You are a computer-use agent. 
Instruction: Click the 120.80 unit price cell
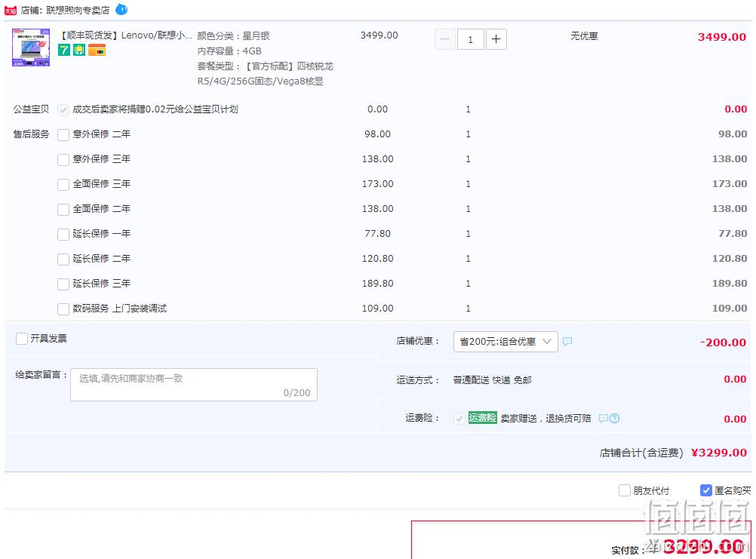[x=377, y=258]
